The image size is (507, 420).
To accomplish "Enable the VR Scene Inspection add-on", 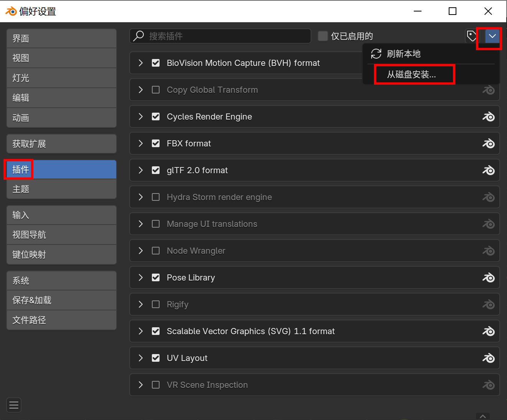I will coord(156,385).
